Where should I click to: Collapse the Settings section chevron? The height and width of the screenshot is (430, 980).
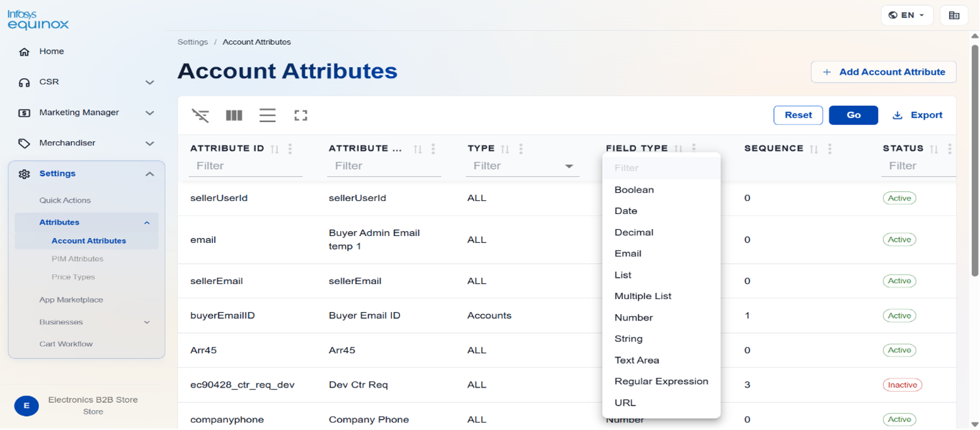click(150, 174)
